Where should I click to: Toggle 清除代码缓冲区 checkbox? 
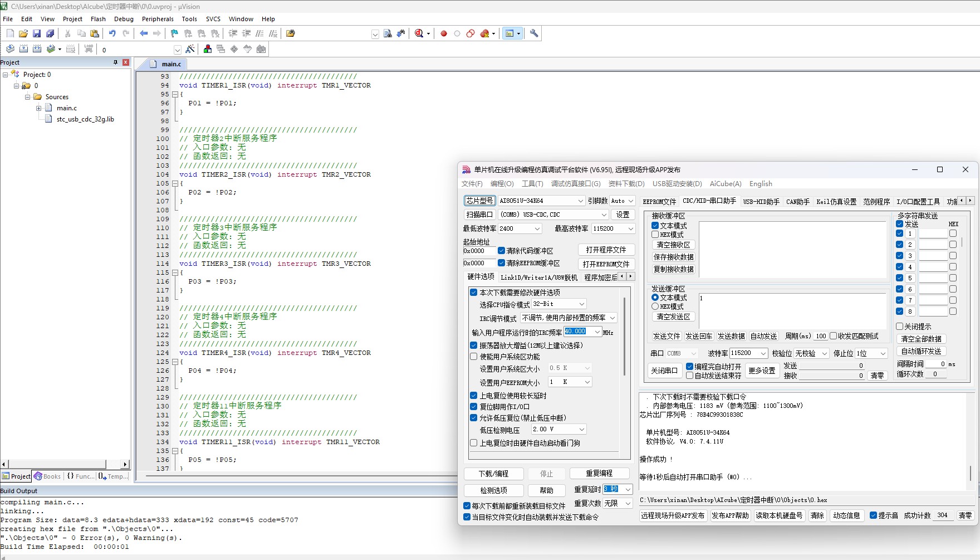(501, 251)
